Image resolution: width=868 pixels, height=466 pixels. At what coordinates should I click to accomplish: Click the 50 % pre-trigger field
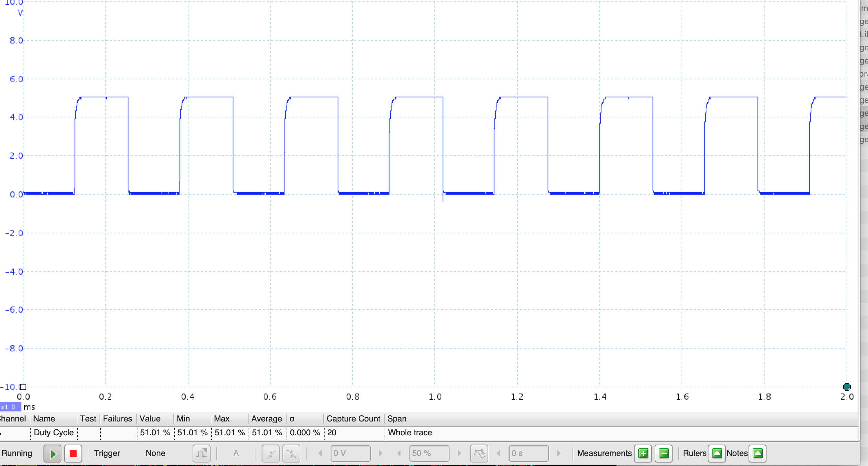[429, 453]
